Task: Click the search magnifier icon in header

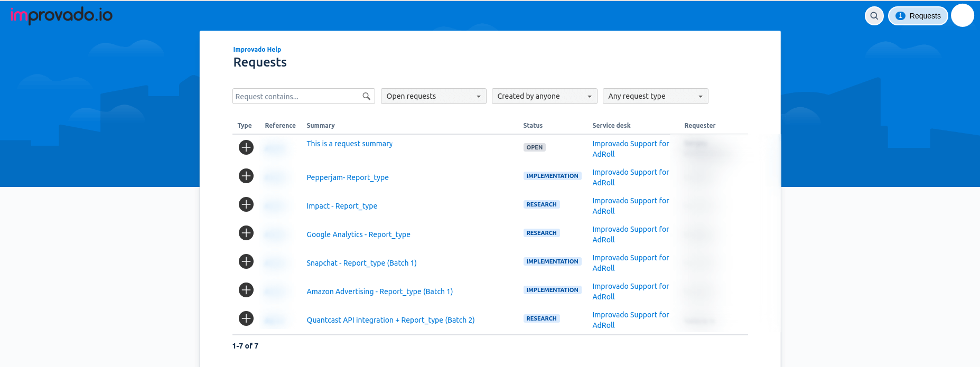Action: (x=874, y=16)
